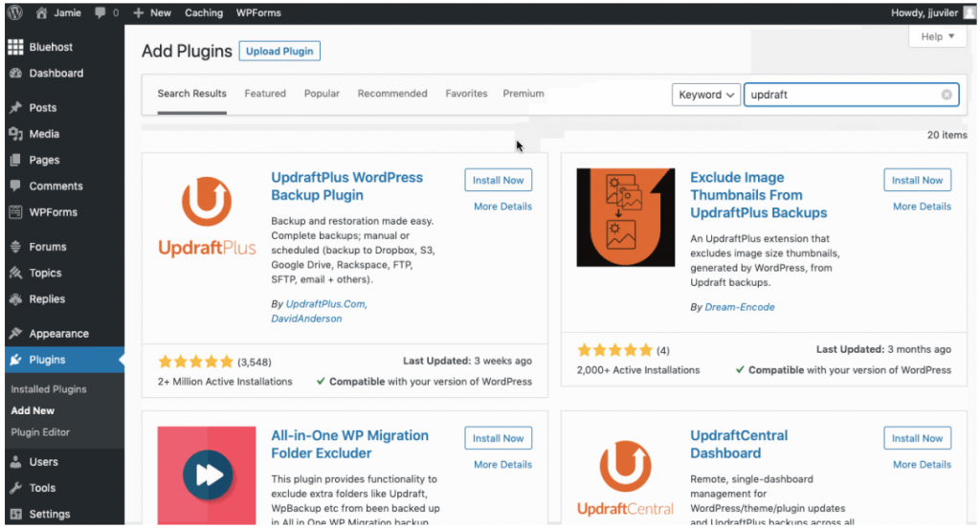This screenshot has width=980, height=528.
Task: Switch to the Favorites tab
Action: [466, 93]
